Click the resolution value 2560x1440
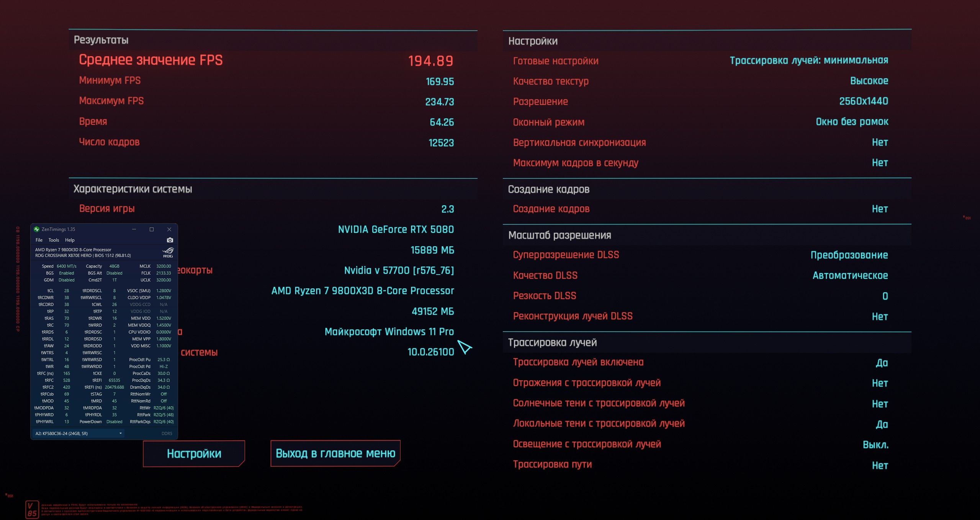 coord(864,101)
